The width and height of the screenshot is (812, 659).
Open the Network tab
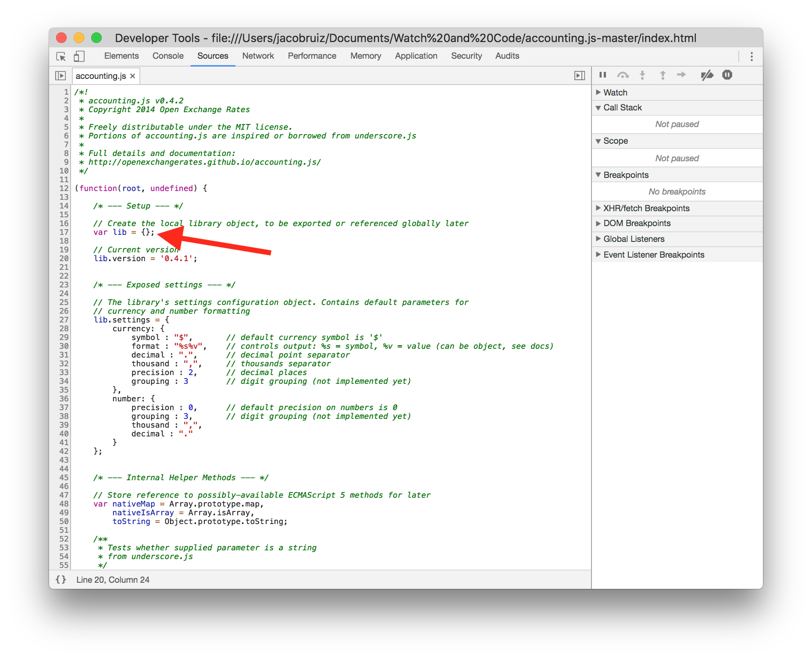coord(258,56)
